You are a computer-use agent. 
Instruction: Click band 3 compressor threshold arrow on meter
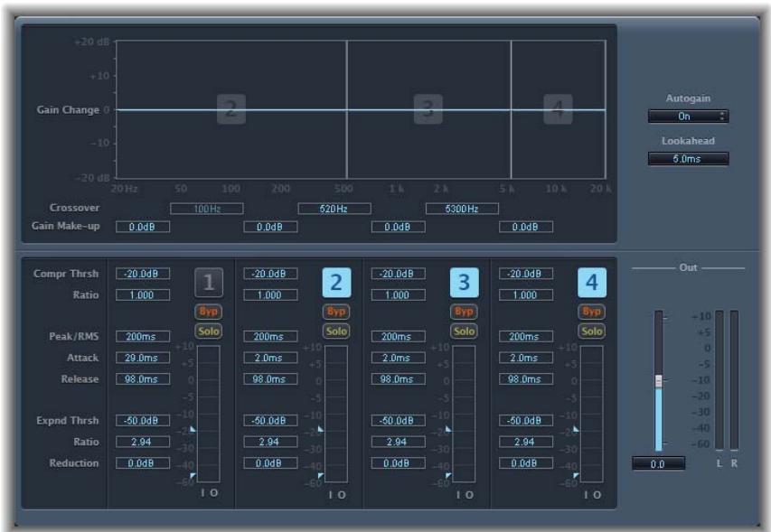[x=448, y=429]
